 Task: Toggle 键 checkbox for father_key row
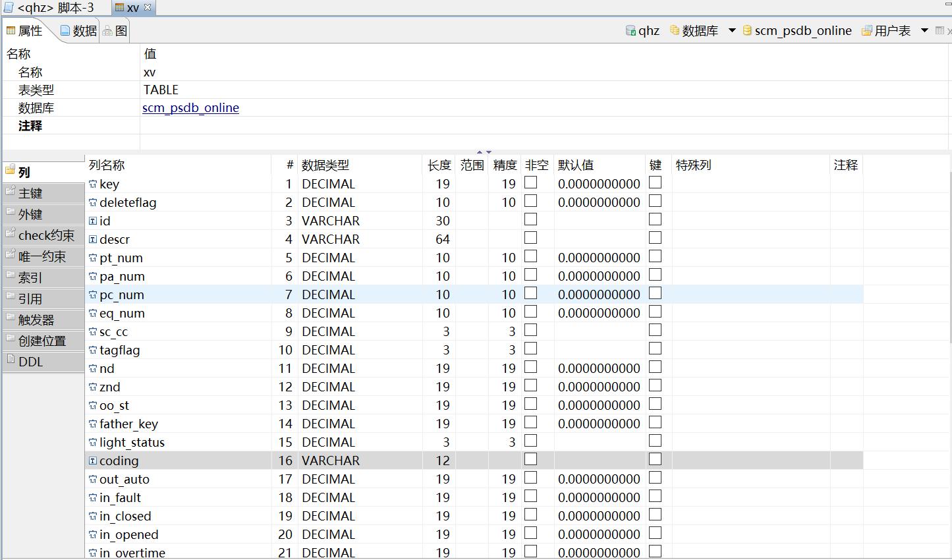tap(655, 422)
